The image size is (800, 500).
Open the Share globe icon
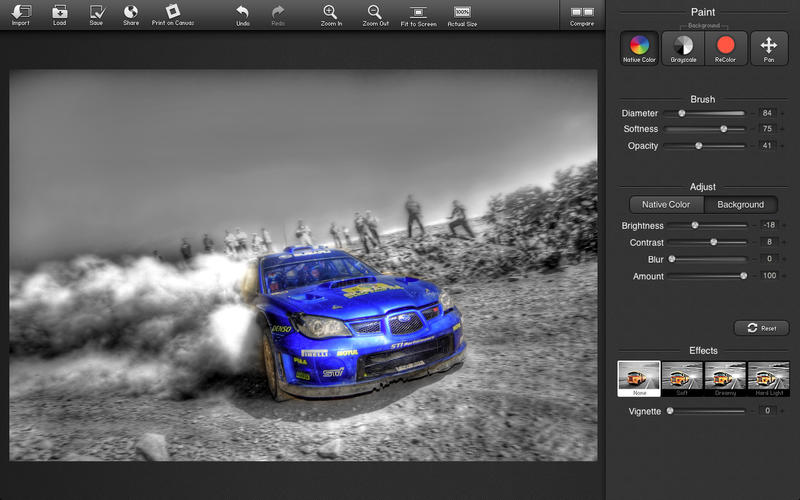point(131,15)
